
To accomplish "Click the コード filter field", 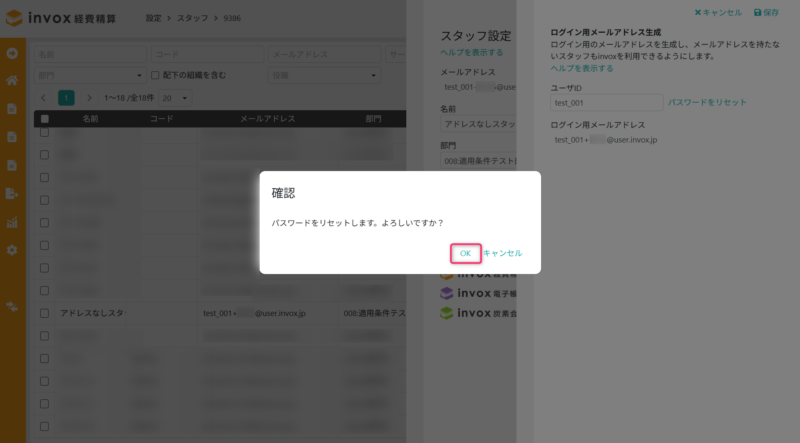I will (208, 54).
